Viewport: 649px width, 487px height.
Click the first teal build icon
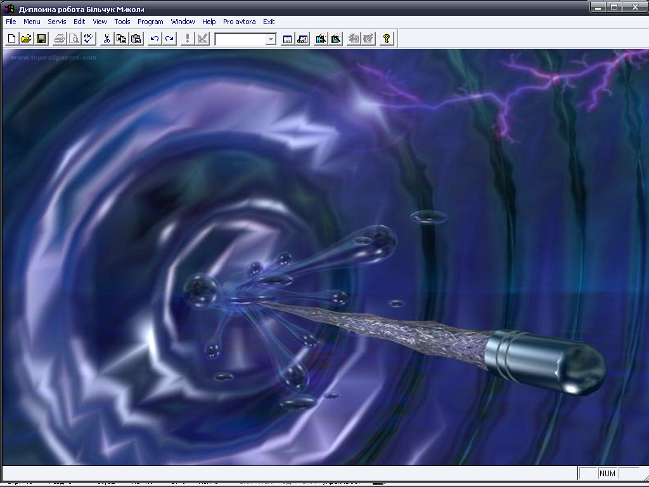[321, 39]
